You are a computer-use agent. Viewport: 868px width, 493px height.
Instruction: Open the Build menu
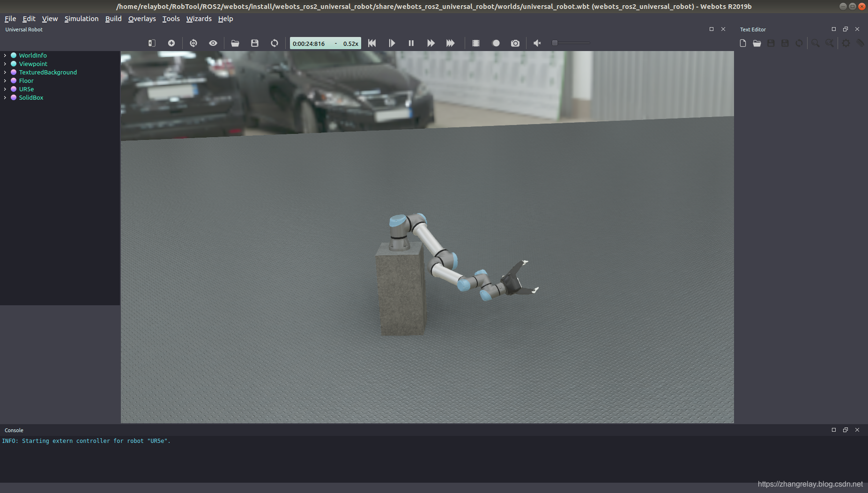113,19
